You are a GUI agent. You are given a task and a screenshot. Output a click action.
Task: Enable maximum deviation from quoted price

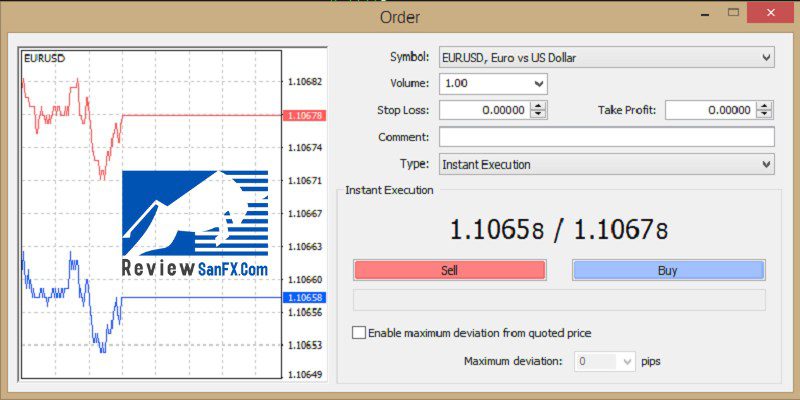359,333
